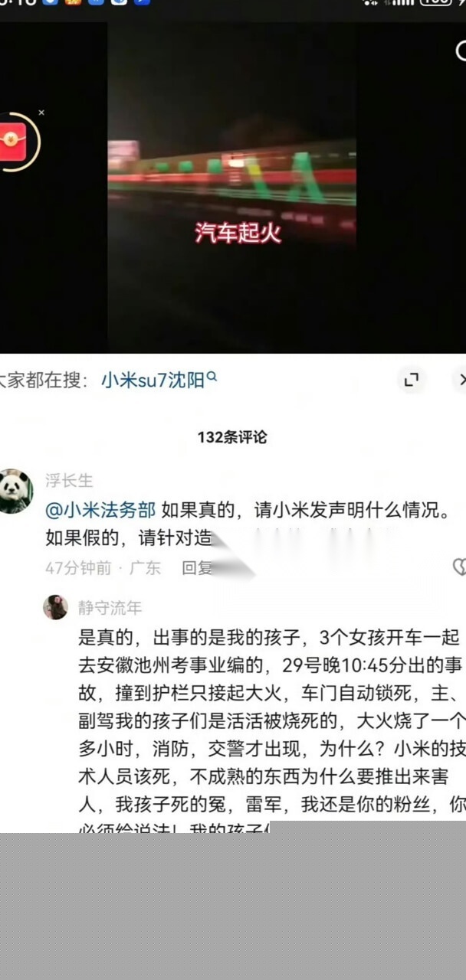Open 浮长生's panda avatar profile
Viewport: 466px width, 980px height.
(15, 491)
